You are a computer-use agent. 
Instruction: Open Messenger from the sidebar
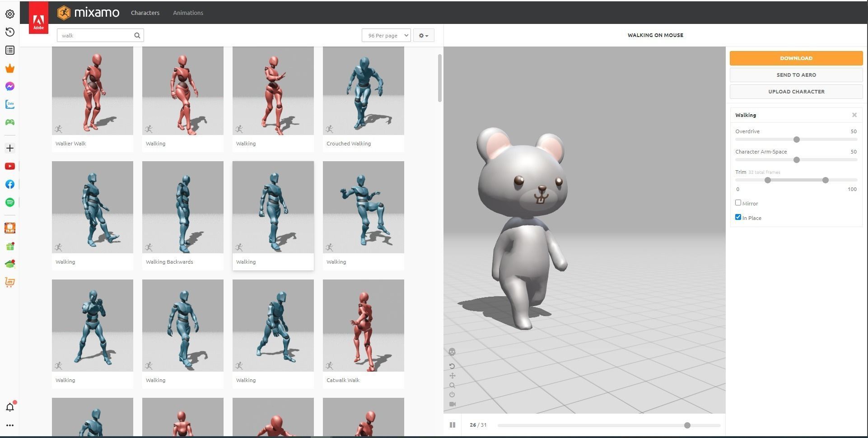pyautogui.click(x=10, y=86)
